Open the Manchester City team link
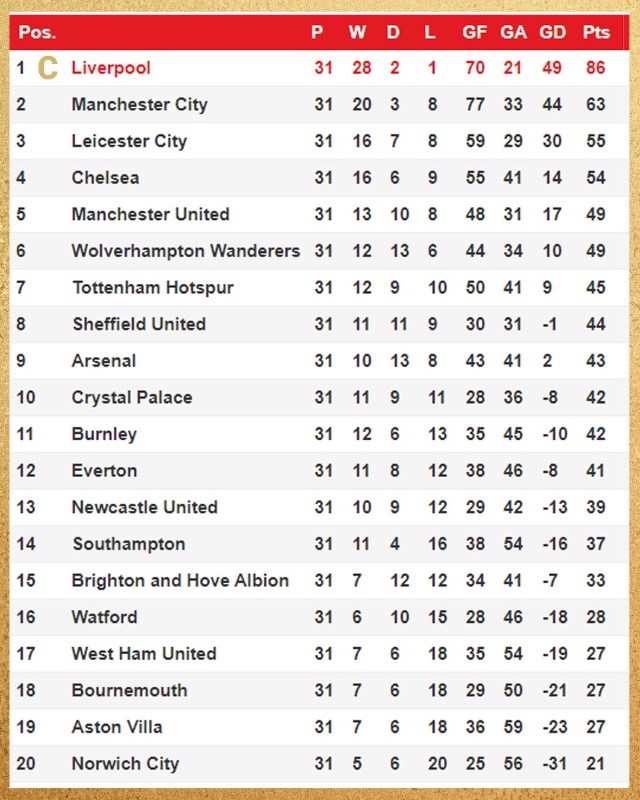Screen dimensions: 640x800 139,105
